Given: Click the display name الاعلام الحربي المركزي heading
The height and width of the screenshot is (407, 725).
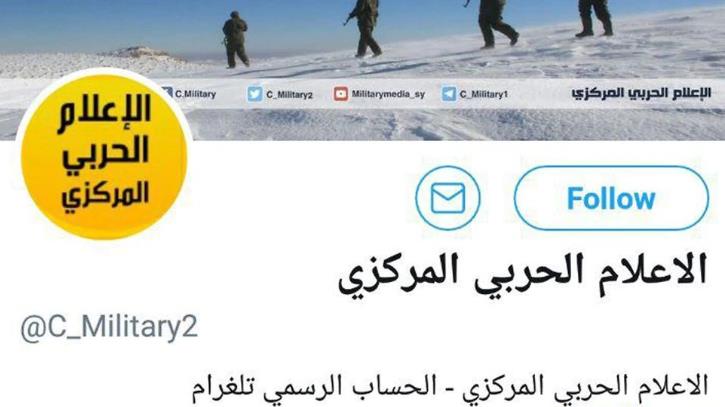Looking at the screenshot, I should [523, 273].
